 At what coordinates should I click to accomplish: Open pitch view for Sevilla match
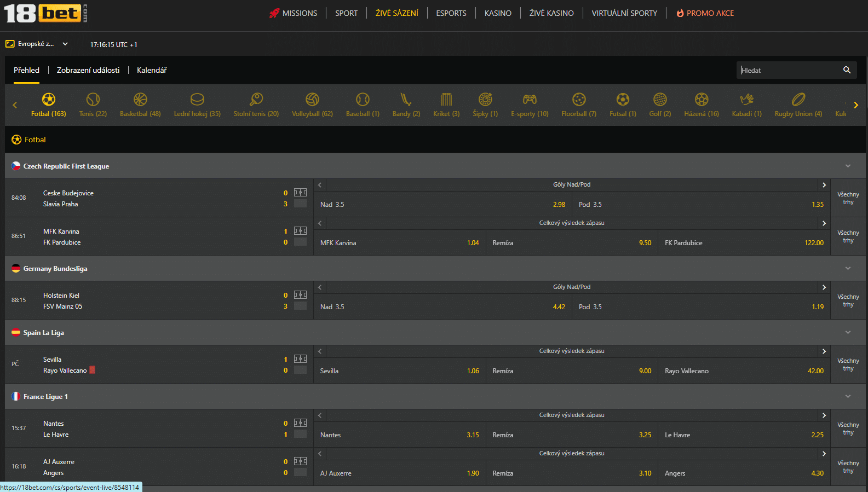point(300,359)
